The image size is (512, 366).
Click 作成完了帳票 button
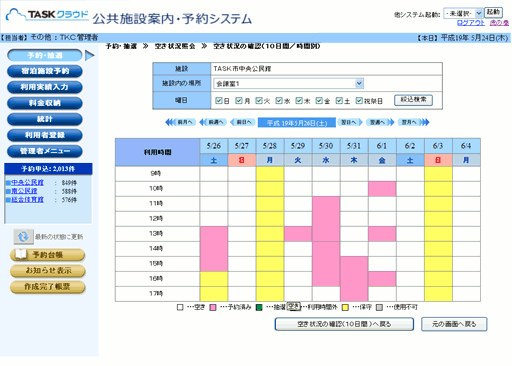tap(47, 287)
